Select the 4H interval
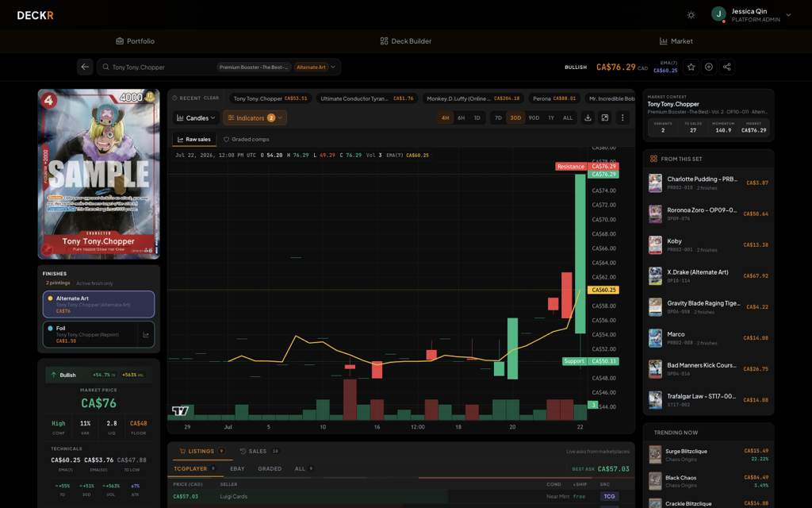 pos(445,117)
